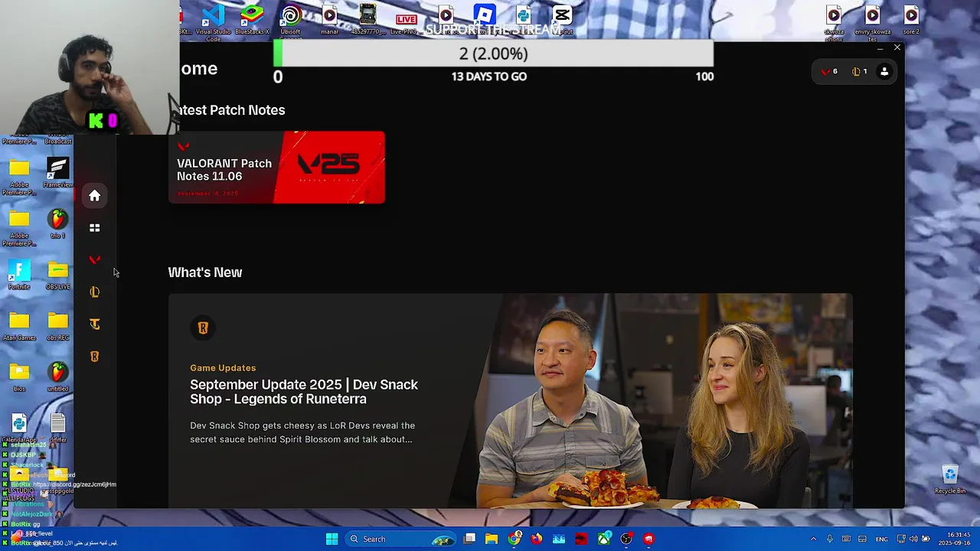The width and height of the screenshot is (980, 551).
Task: Click the Runeterra badge on news card
Action: (203, 328)
